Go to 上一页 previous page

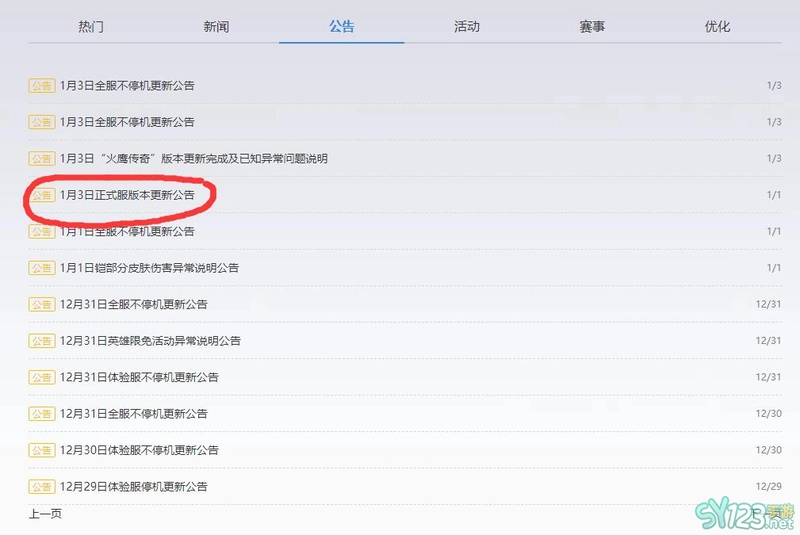(45, 514)
